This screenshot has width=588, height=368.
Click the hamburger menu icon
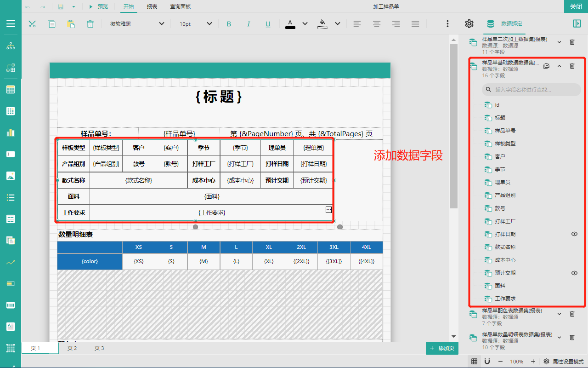coord(11,24)
